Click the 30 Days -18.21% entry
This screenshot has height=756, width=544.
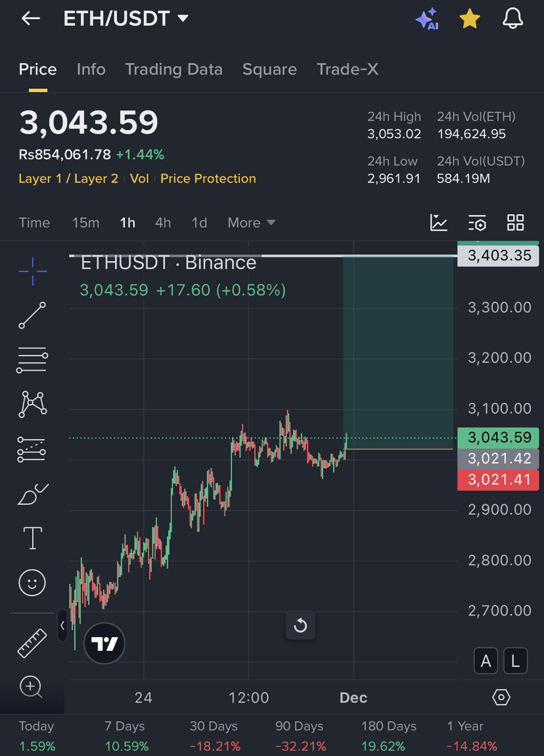pos(214,736)
